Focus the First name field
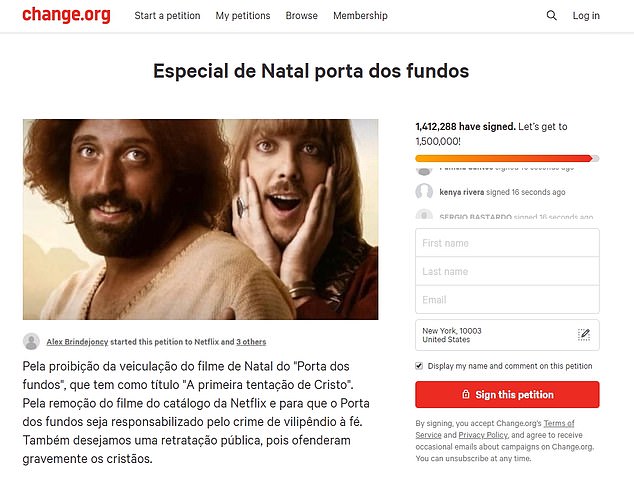The width and height of the screenshot is (634, 484). [x=507, y=243]
